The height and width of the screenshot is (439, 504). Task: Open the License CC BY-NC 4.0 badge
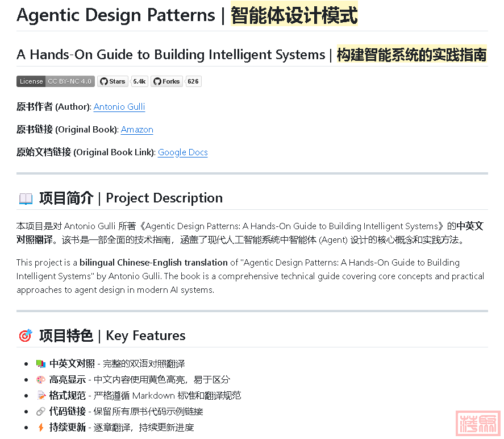point(55,81)
